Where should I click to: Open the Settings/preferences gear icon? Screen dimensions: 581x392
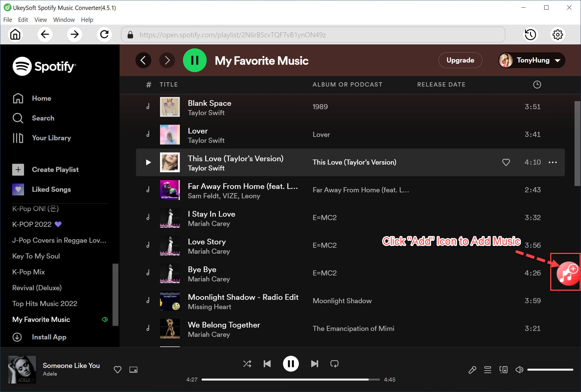[558, 35]
